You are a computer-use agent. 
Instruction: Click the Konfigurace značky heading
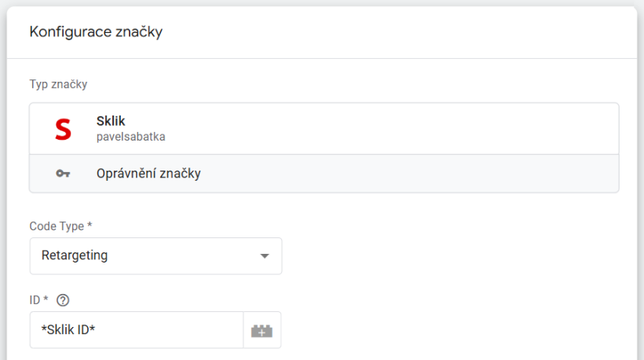pos(96,32)
